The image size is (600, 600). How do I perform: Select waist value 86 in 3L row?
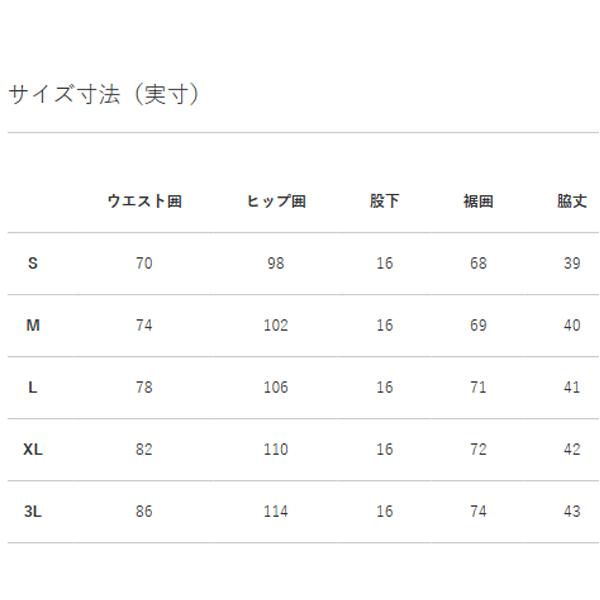pos(144,511)
